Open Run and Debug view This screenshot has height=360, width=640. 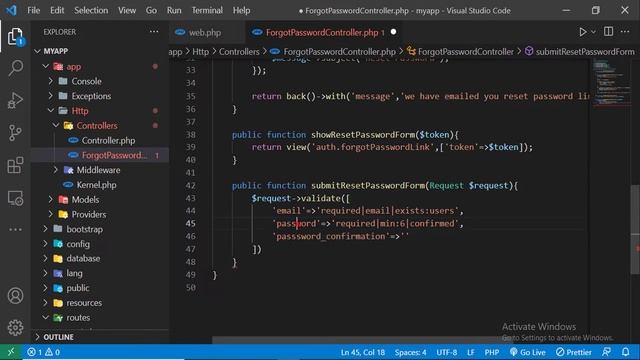[16, 100]
